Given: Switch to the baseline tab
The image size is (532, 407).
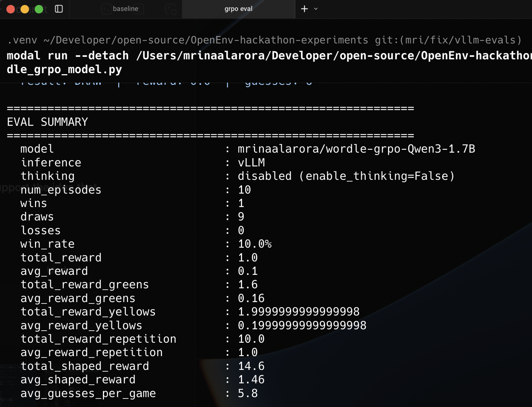Looking at the screenshot, I should coord(125,9).
